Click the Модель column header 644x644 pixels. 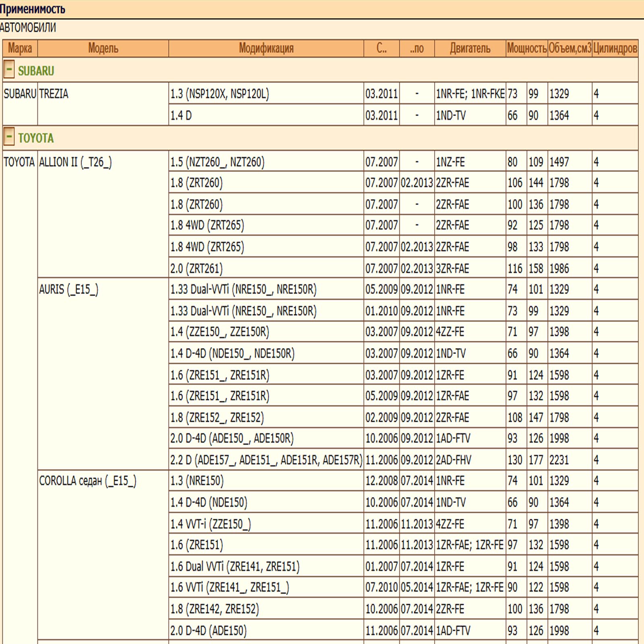point(103,48)
